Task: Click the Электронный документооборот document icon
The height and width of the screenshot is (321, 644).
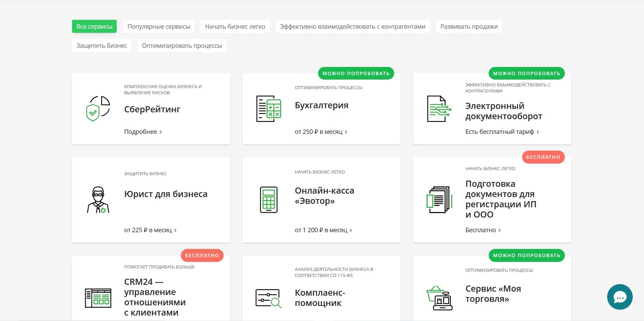Action: (x=439, y=109)
